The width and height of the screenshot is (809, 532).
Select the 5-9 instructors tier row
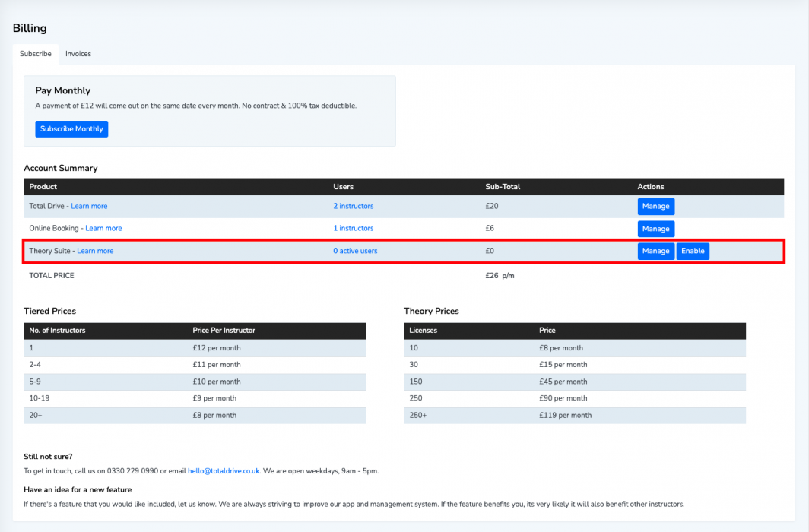(x=194, y=382)
